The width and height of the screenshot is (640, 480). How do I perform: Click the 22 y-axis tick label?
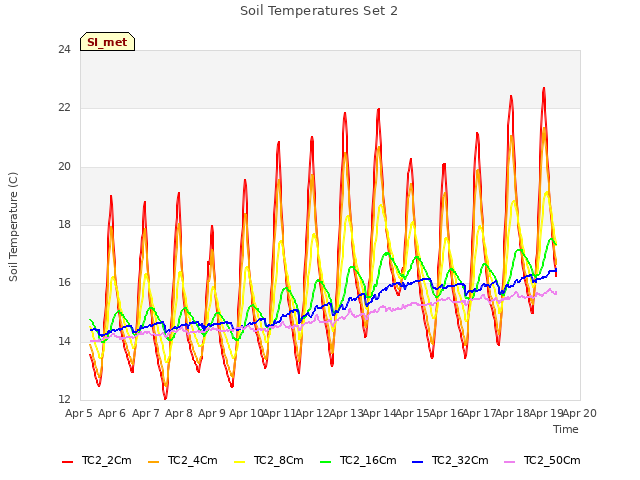pos(64,108)
